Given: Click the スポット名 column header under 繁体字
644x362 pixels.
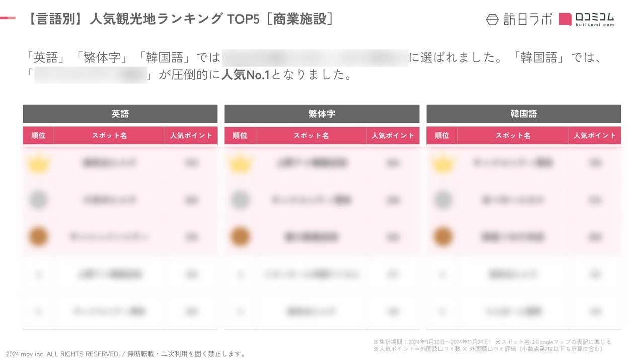Looking at the screenshot, I should tap(311, 135).
